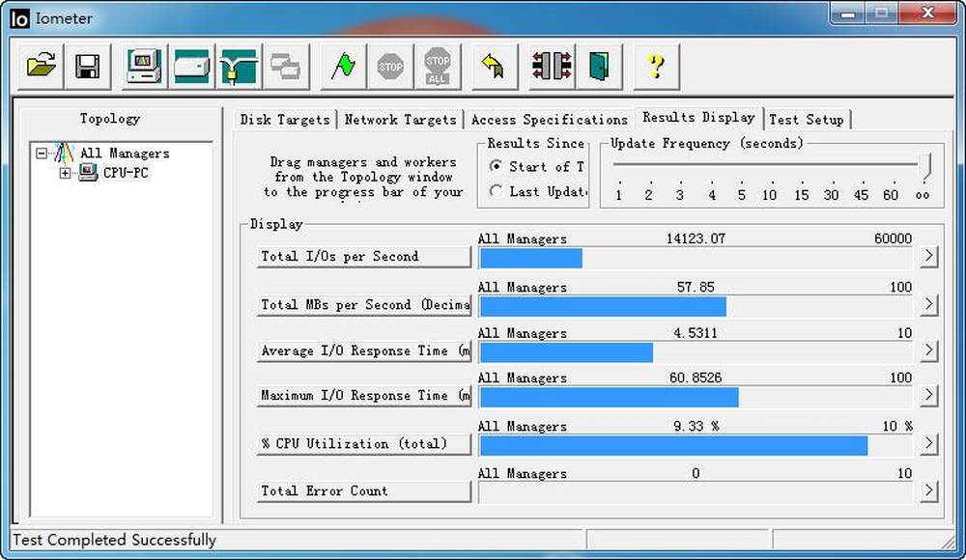Screen dimensions: 966x560
Task: Click the Topology panel heading
Action: tap(110, 119)
